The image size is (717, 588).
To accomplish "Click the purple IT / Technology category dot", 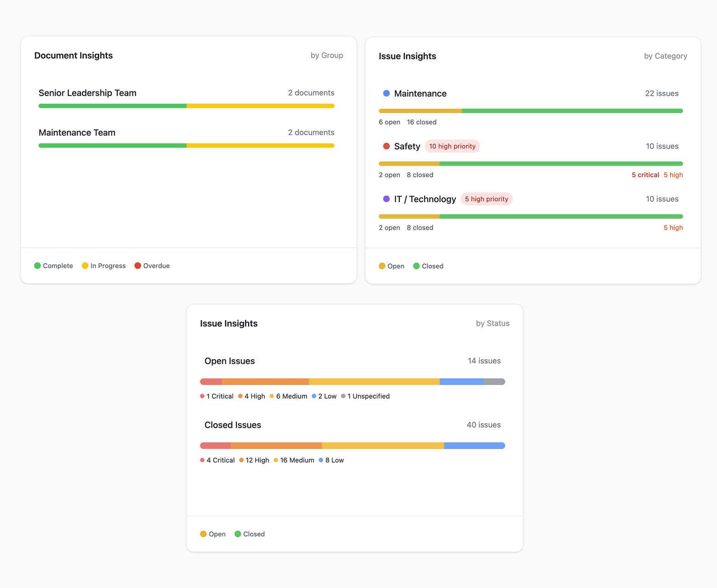I will (386, 199).
